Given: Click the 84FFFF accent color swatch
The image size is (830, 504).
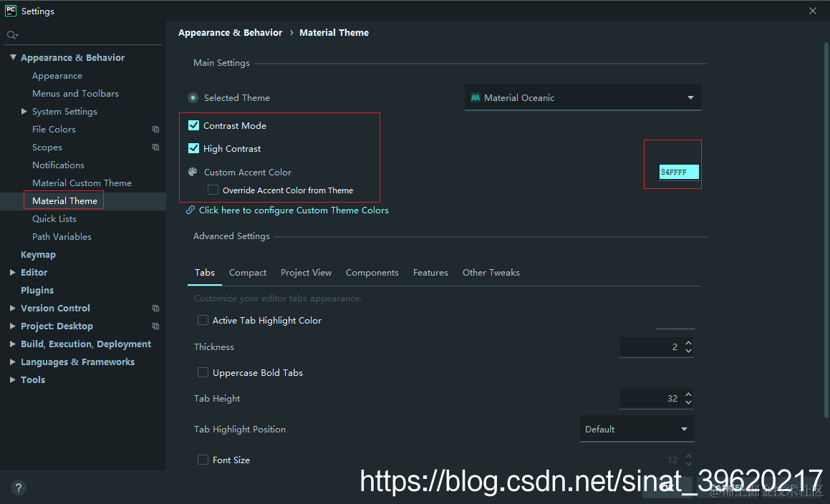Looking at the screenshot, I should pos(679,172).
